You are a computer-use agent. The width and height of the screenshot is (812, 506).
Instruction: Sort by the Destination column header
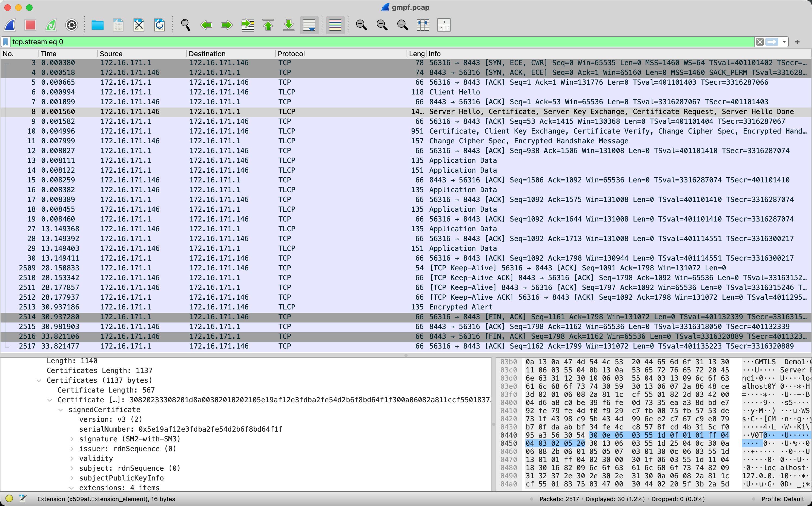pyautogui.click(x=207, y=53)
